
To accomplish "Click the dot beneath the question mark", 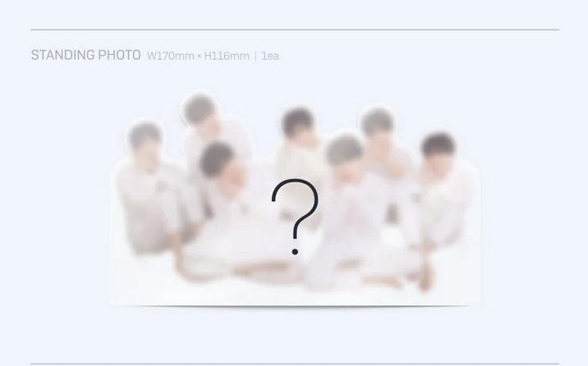I will (x=295, y=252).
